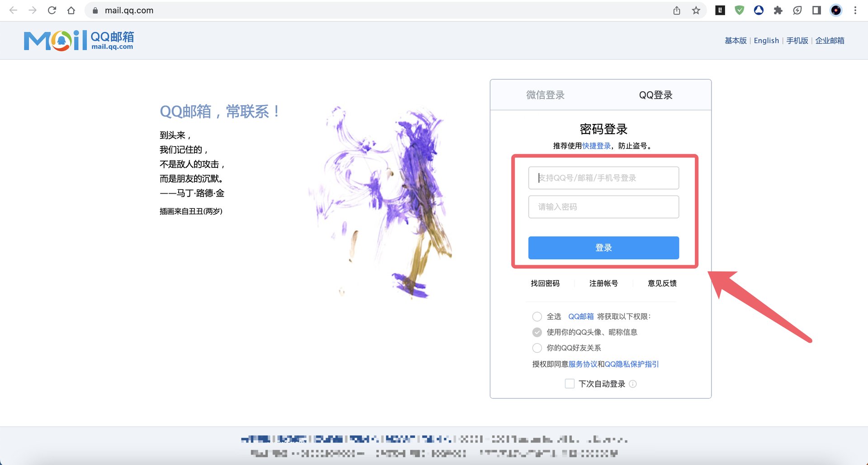Open the browser extensions puzzle icon
This screenshot has width=868, height=465.
pos(778,10)
